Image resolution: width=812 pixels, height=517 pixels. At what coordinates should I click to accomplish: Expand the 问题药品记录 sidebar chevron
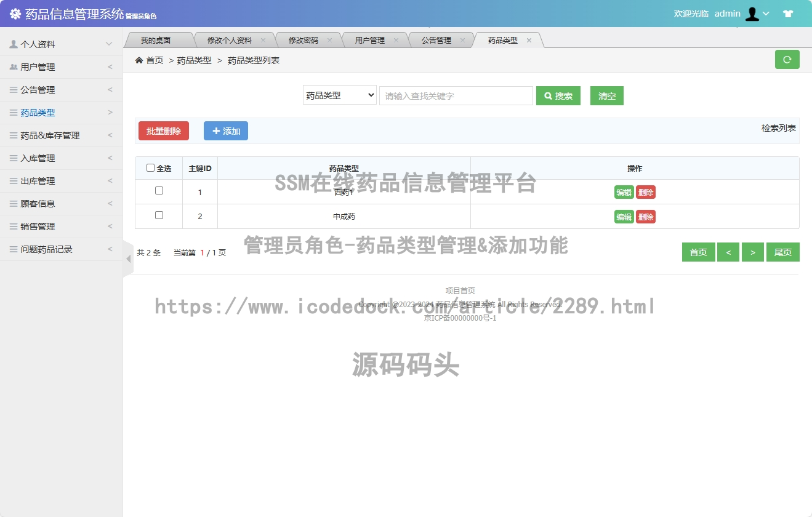110,249
